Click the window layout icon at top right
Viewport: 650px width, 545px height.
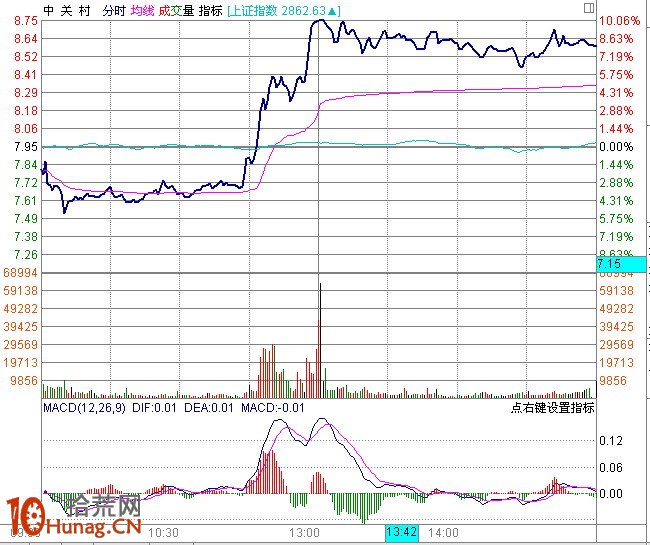589,8
